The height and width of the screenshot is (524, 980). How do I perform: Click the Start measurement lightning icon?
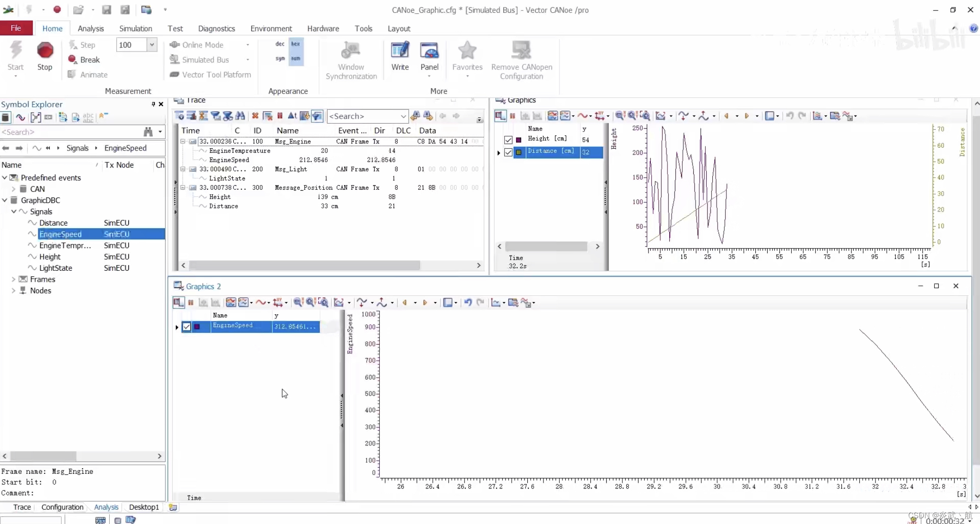click(16, 51)
